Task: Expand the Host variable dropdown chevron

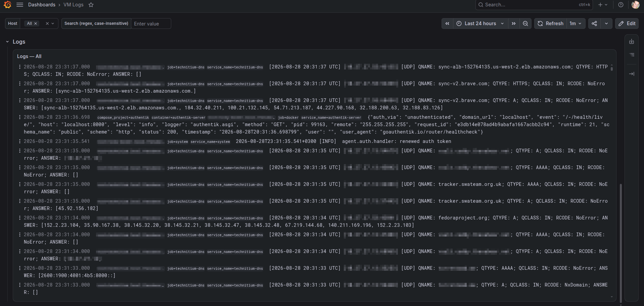Action: [53, 23]
